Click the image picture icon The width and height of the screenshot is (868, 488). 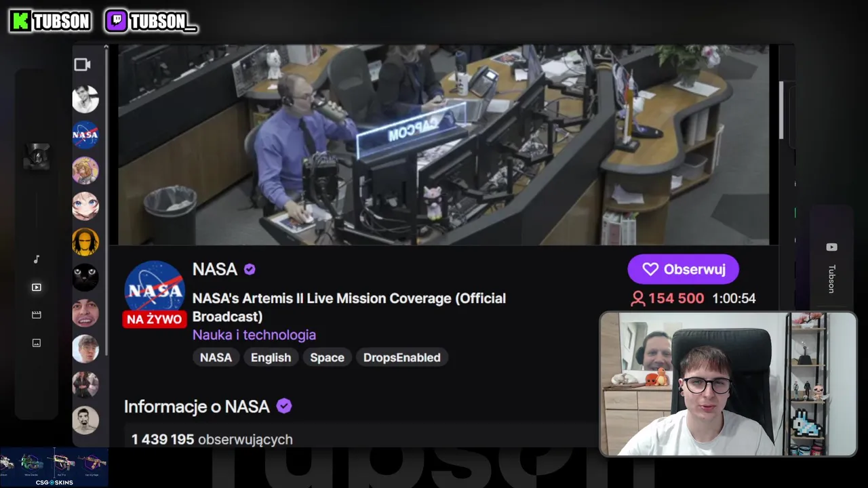tap(37, 343)
